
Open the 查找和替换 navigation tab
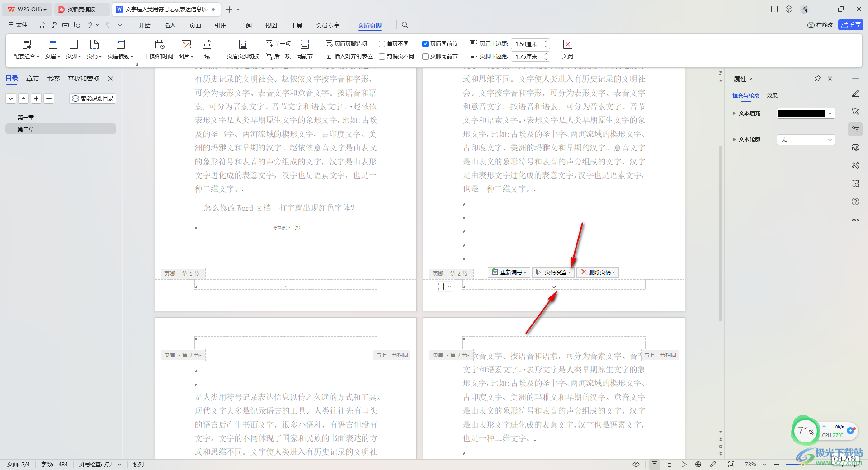click(x=84, y=79)
